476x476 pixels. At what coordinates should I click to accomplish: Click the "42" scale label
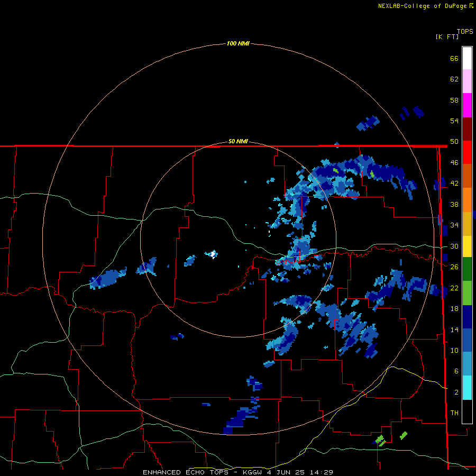(x=454, y=184)
